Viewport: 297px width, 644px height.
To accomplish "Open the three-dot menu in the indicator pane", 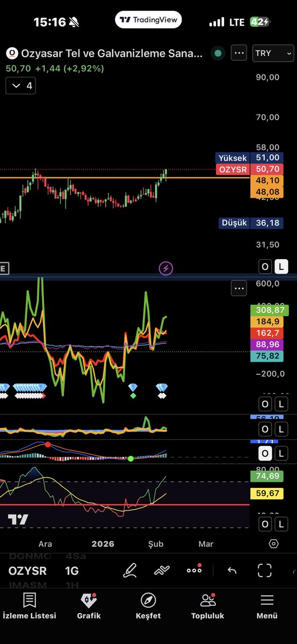I will [238, 289].
